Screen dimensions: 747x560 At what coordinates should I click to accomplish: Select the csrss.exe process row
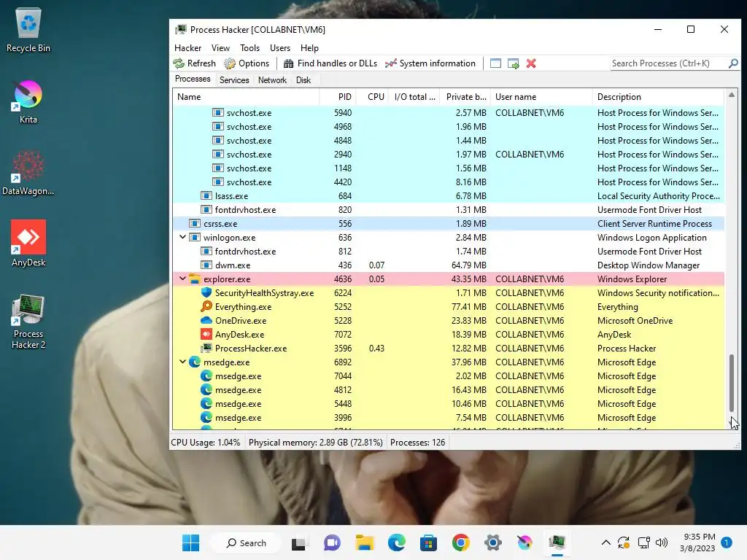(449, 224)
